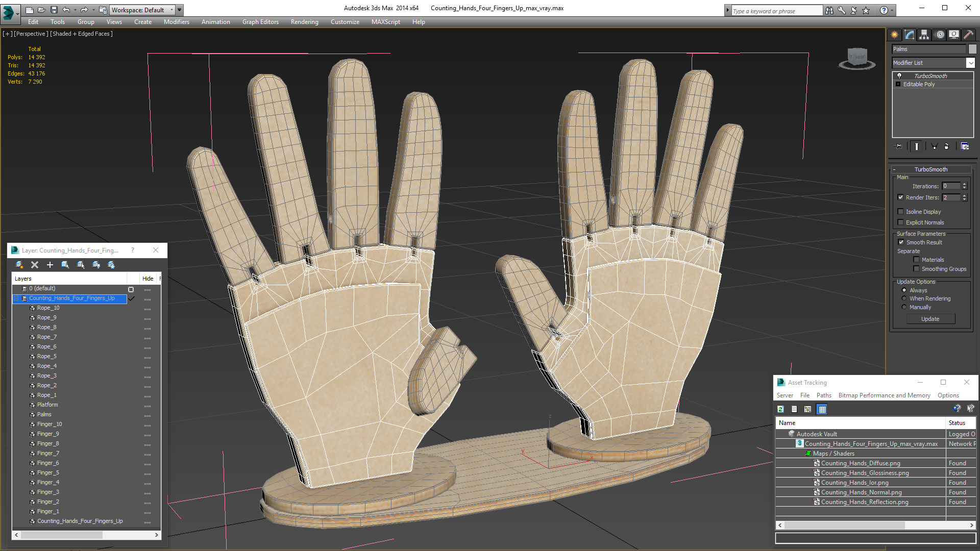Select When Rendering update option
Image resolution: width=980 pixels, height=551 pixels.
[x=904, y=298]
